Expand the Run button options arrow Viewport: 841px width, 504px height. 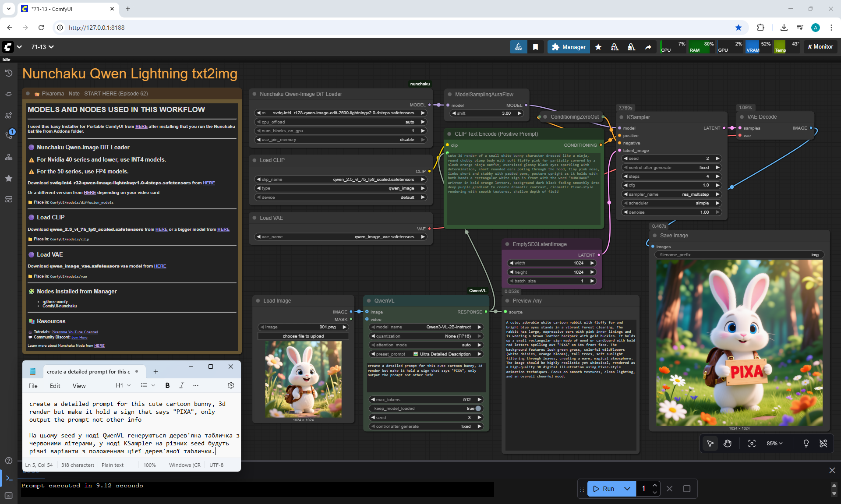tap(627, 489)
